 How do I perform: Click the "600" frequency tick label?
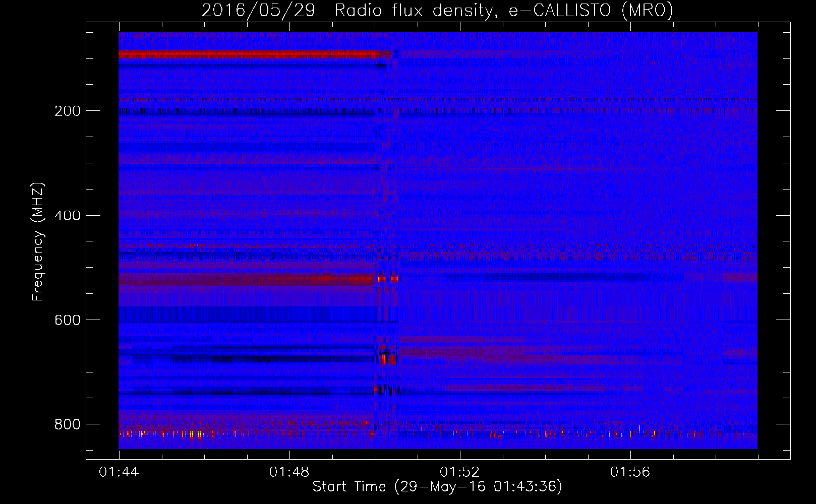click(x=68, y=320)
